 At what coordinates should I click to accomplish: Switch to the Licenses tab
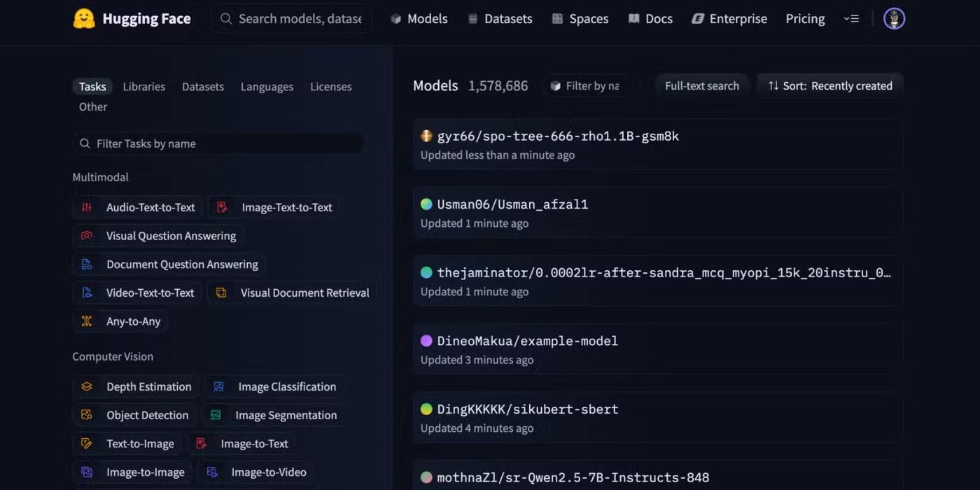coord(330,87)
